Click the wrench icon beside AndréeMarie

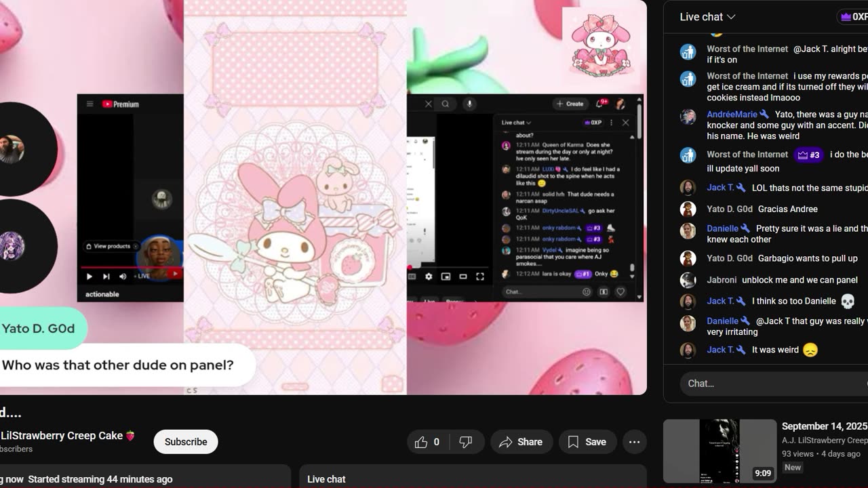tap(764, 115)
